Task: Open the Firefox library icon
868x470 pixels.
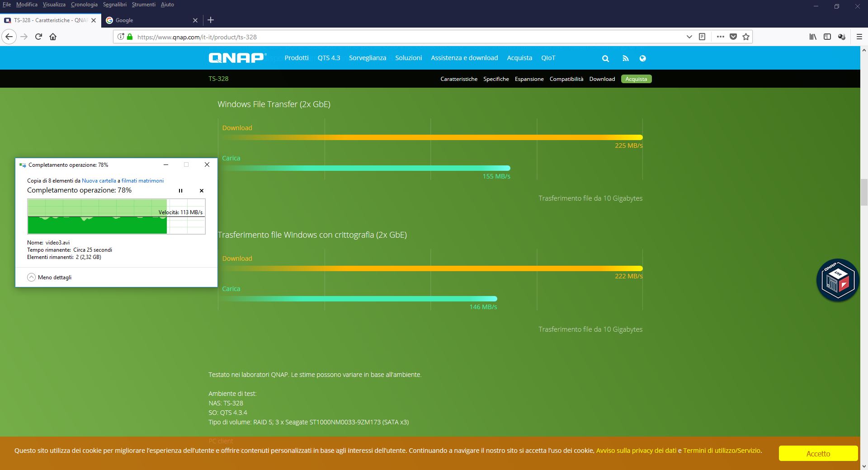Action: coord(812,37)
